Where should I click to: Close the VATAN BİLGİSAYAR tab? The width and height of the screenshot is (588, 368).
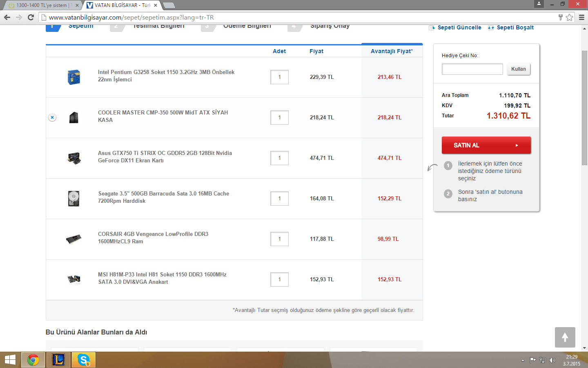tap(155, 5)
